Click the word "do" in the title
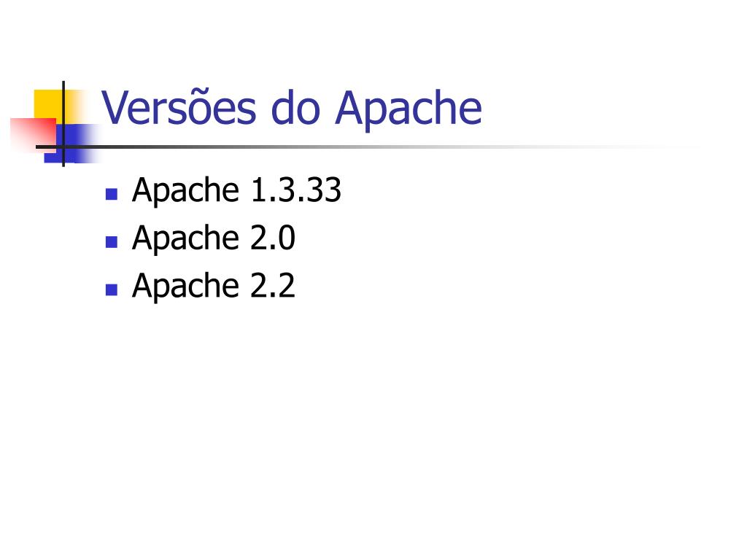Screen dimensions: 747x560 pos(295,108)
